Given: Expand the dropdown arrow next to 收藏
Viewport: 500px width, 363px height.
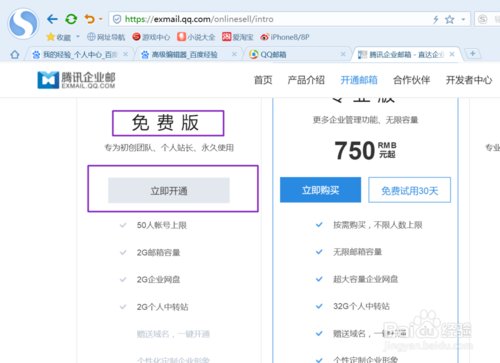Looking at the screenshot, I should point(78,36).
